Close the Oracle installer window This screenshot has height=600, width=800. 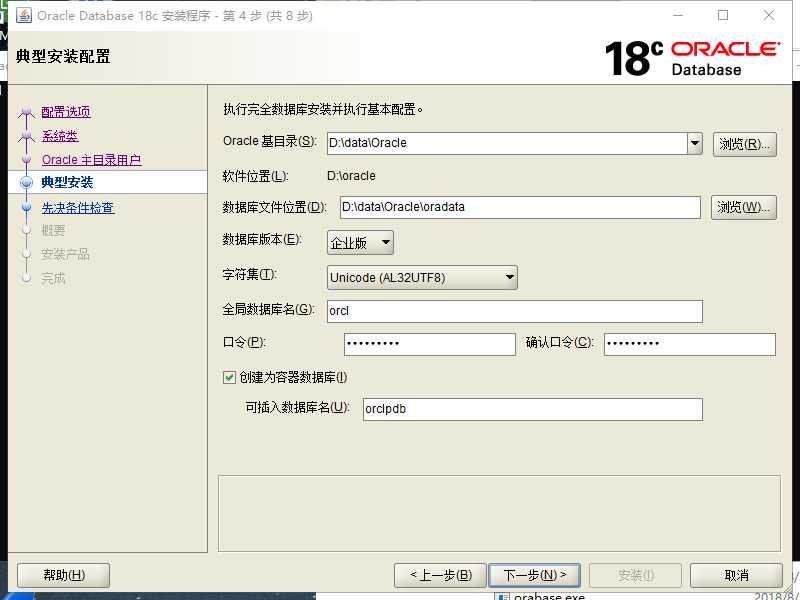click(769, 15)
